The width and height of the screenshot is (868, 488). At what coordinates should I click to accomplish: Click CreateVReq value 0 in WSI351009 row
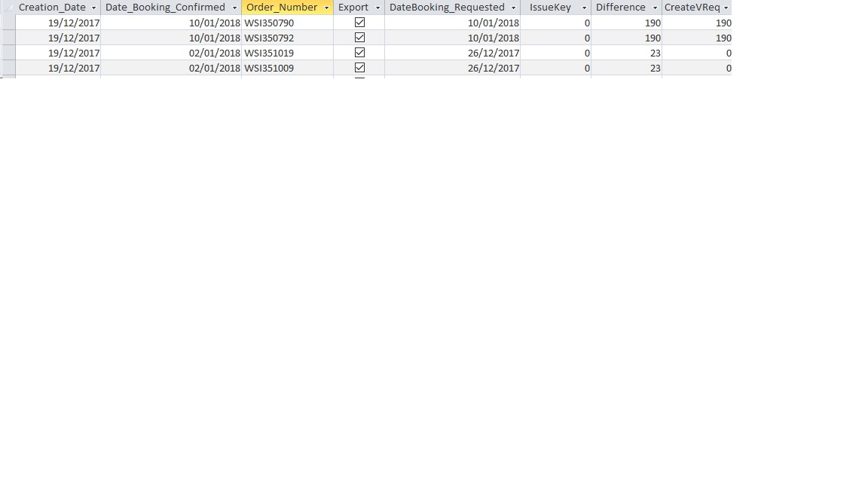pyautogui.click(x=697, y=68)
